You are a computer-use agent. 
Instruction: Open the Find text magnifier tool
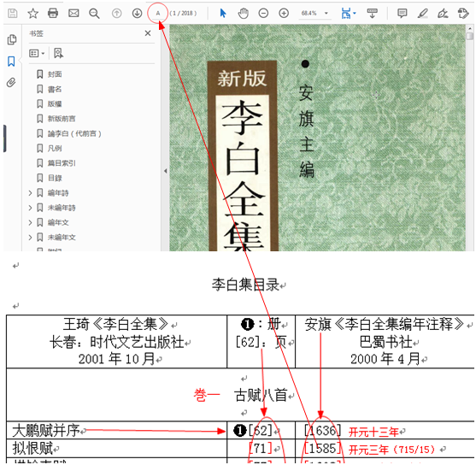pos(94,14)
